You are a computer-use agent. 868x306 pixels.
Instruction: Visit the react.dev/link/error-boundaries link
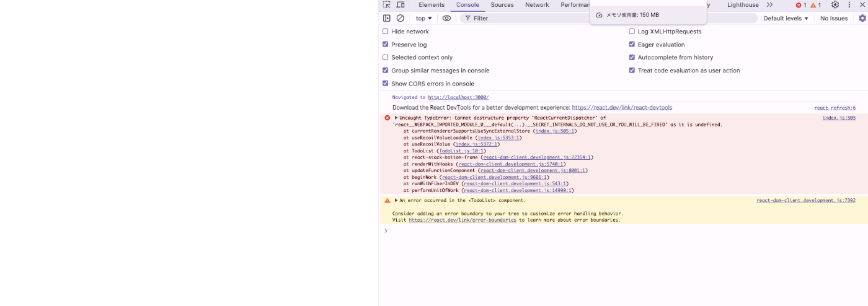tap(463, 220)
